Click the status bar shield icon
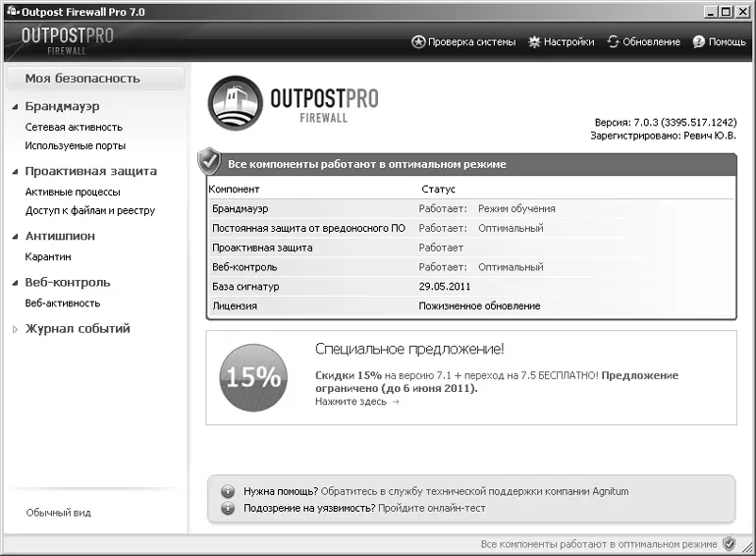The image size is (756, 556). click(x=729, y=543)
